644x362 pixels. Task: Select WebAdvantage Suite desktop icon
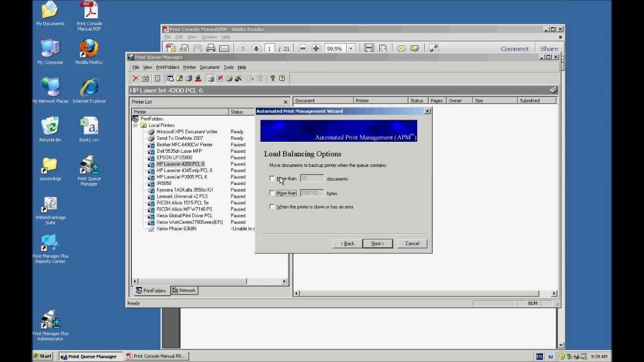(x=50, y=210)
